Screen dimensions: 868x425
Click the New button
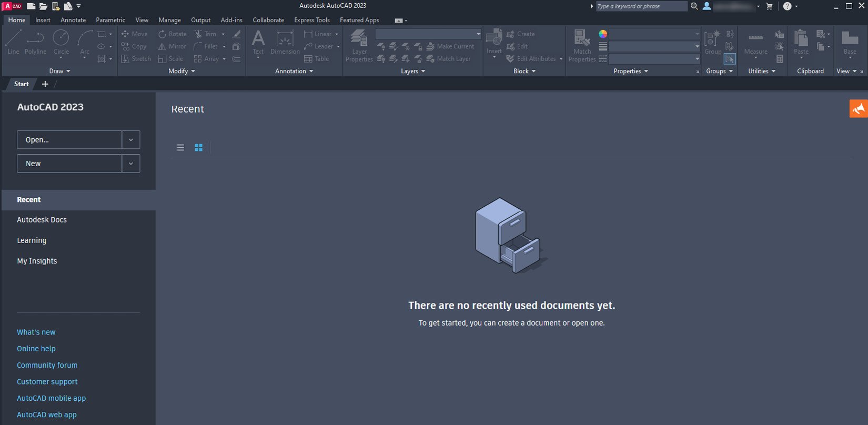69,164
